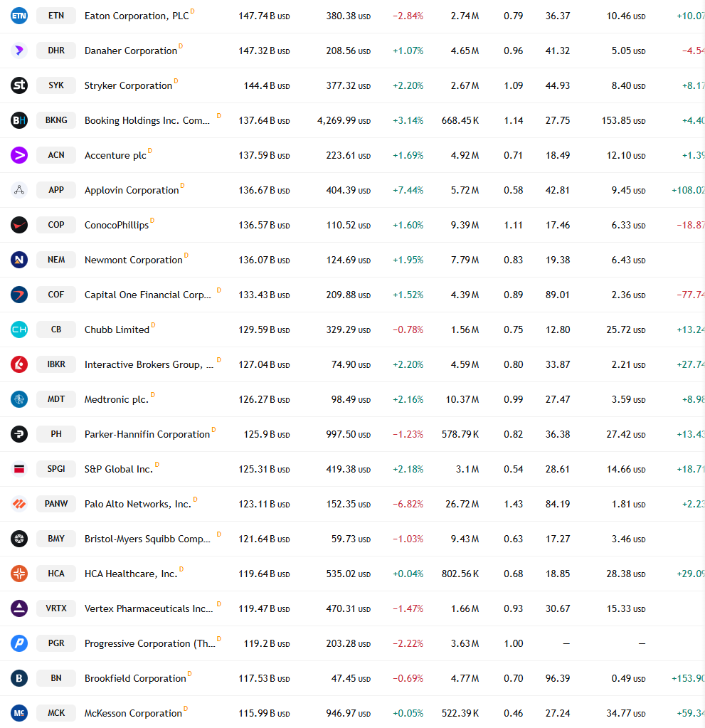This screenshot has width=705, height=728.
Task: Select the 668.45 K volume cell
Action: point(460,121)
